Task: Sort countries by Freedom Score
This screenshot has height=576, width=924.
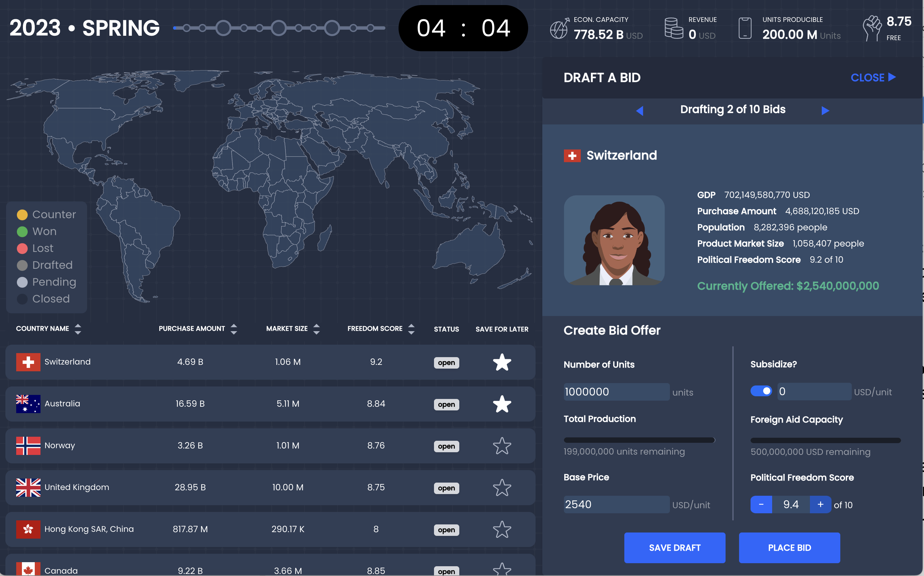Action: pos(411,328)
